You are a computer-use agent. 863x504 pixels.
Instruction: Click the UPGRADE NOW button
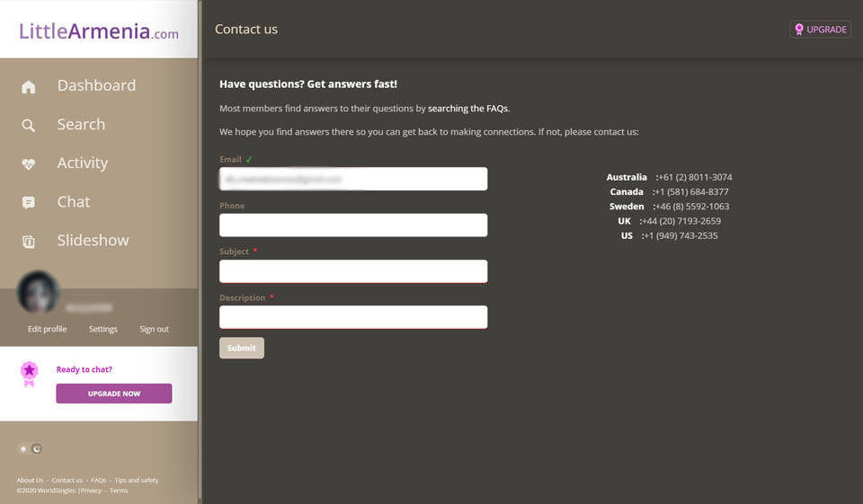(x=113, y=393)
